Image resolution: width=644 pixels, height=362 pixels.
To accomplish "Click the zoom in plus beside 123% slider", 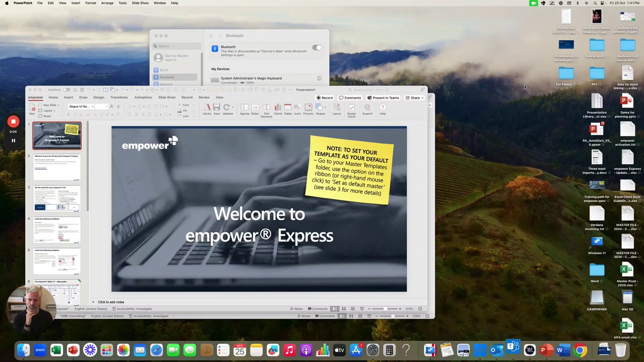I will tap(400, 309).
